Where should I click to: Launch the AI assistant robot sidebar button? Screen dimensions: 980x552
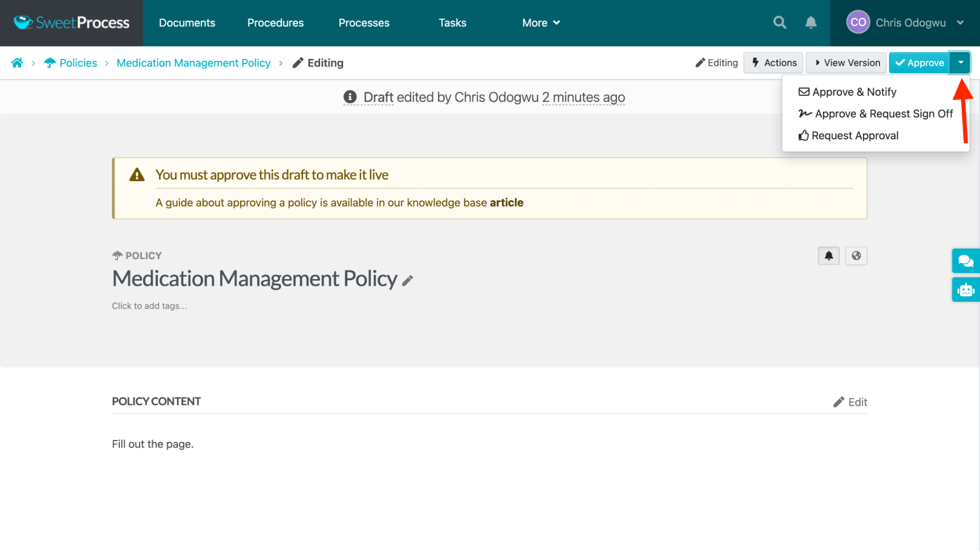tap(965, 289)
